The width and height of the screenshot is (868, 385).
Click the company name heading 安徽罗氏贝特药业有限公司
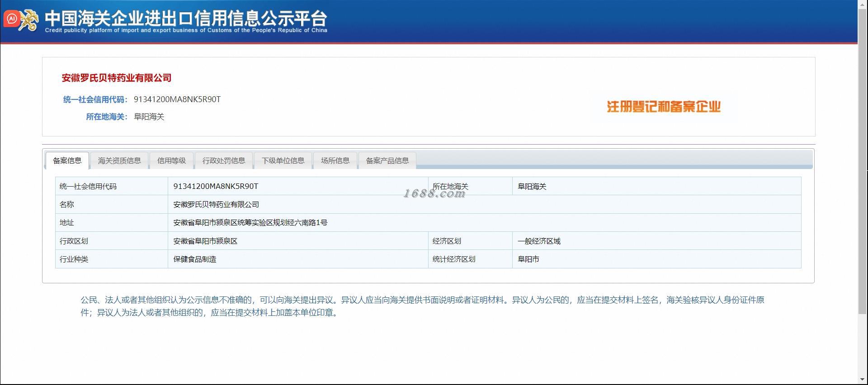pos(117,78)
